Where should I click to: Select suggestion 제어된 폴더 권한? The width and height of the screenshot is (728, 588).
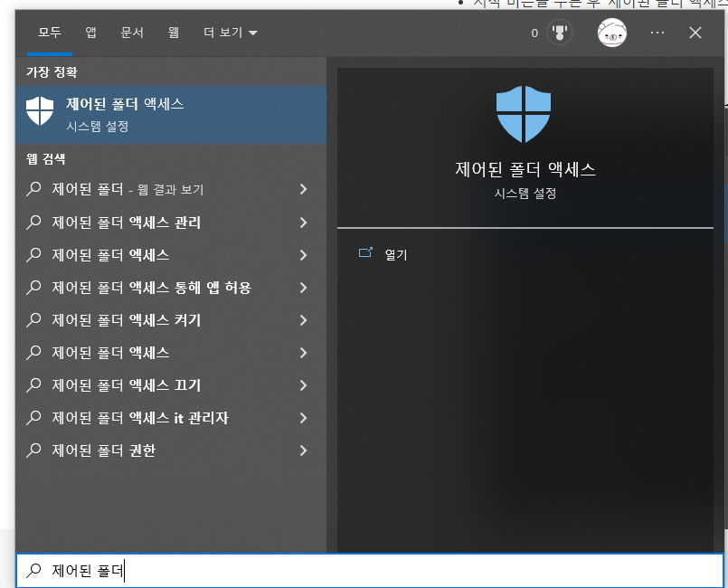(171, 450)
